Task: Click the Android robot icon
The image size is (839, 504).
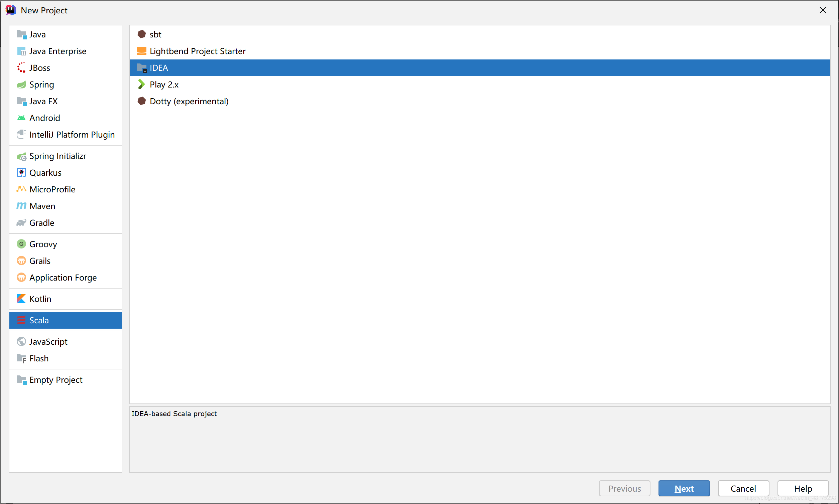Action: [x=21, y=118]
